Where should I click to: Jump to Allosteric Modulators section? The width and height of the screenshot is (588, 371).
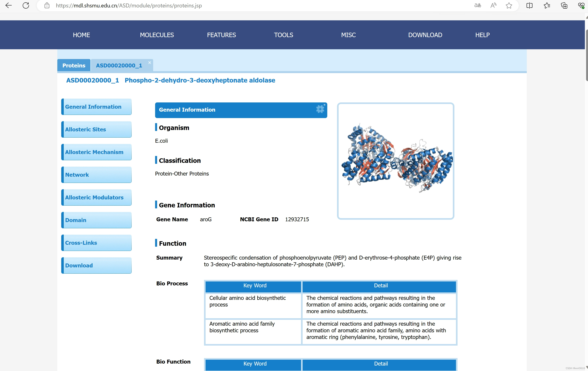(x=96, y=197)
